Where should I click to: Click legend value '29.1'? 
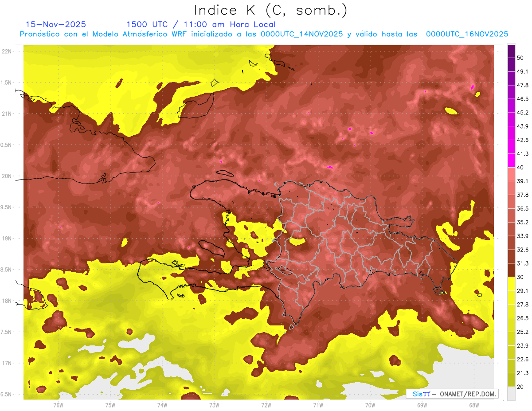523,291
